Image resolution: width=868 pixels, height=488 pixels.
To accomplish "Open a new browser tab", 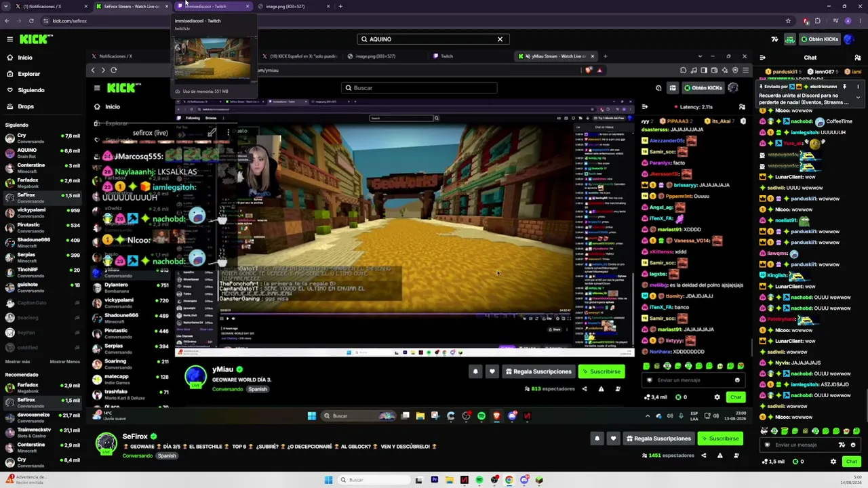I will click(x=340, y=7).
